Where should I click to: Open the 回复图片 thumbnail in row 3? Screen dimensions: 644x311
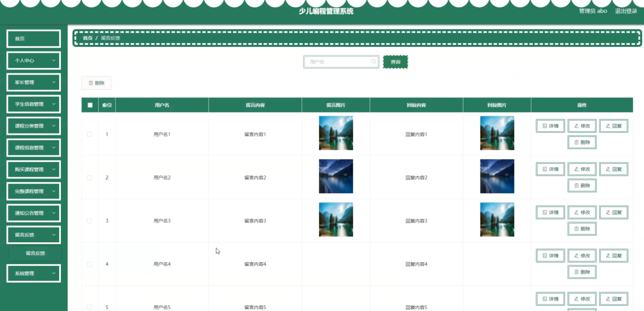(x=497, y=219)
